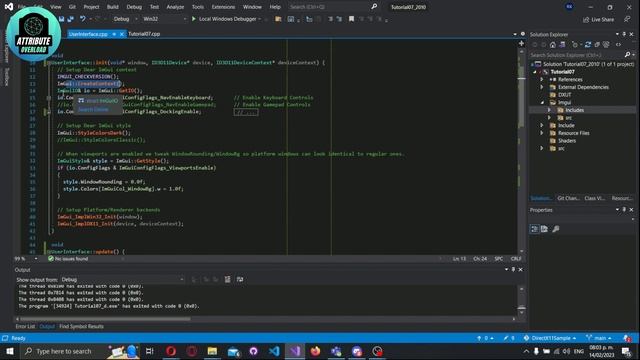Open File Explorer from taskbar
Viewport: 640px width, 360px height.
point(212,351)
